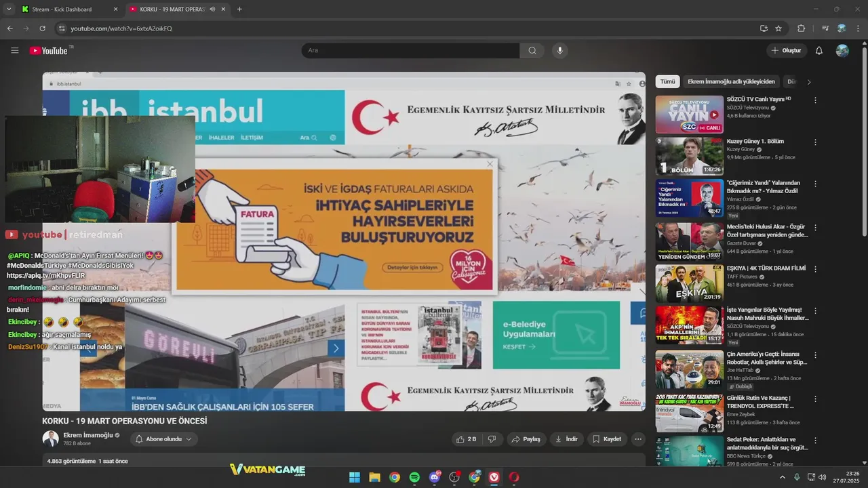The image size is (868, 488).
Task: Click the site info icon in address bar
Action: click(x=62, y=28)
